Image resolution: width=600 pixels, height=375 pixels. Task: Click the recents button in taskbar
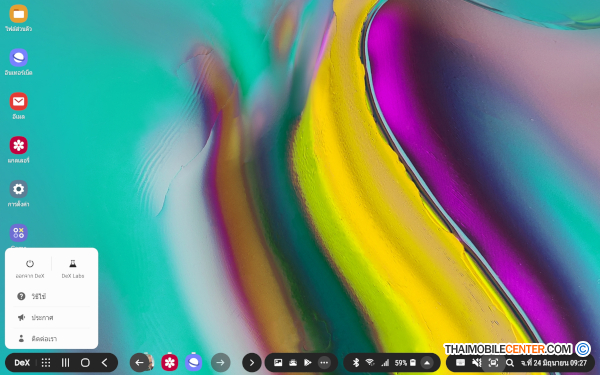[x=65, y=363]
